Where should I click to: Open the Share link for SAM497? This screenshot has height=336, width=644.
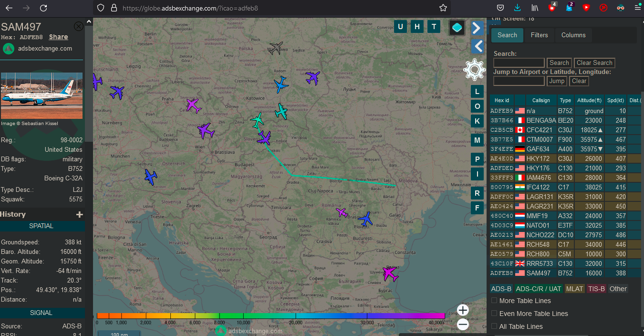(58, 37)
